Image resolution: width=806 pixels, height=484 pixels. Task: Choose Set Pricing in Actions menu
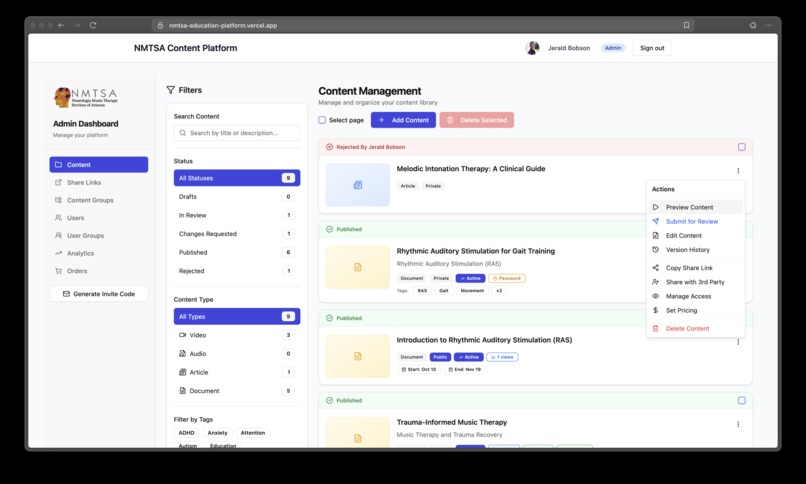point(696,310)
